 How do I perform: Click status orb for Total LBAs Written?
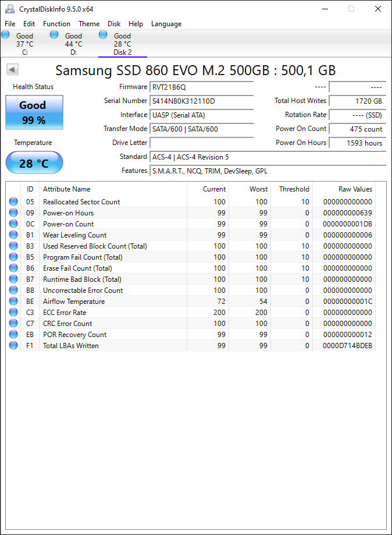click(x=13, y=345)
